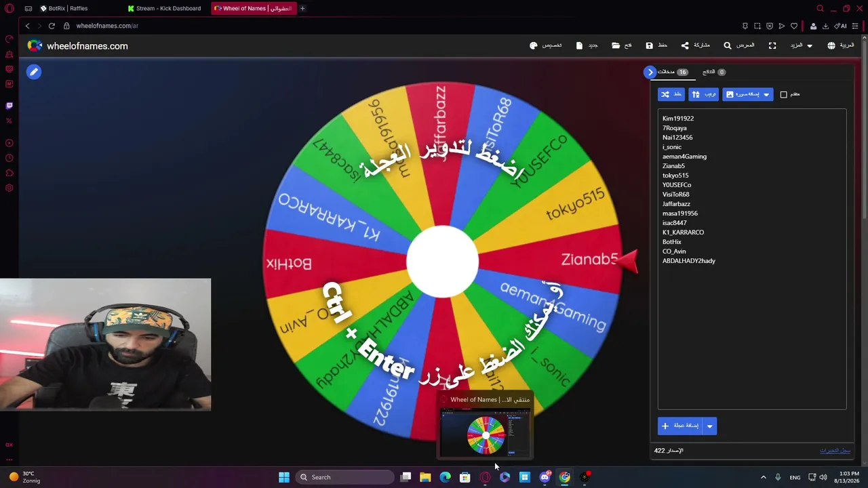Image resolution: width=868 pixels, height=488 pixels.
Task: Collapse the entries panel with the blue arrow
Action: pyautogui.click(x=650, y=72)
